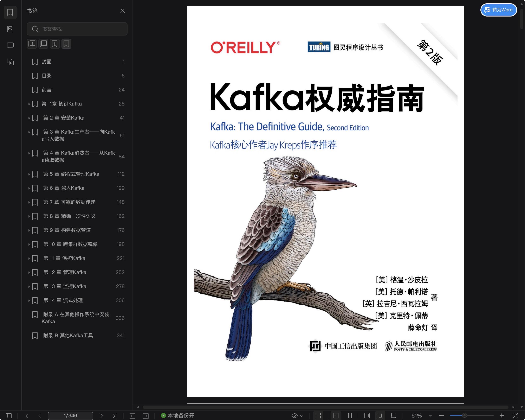
Task: Zoom out with minus button
Action: 442,416
